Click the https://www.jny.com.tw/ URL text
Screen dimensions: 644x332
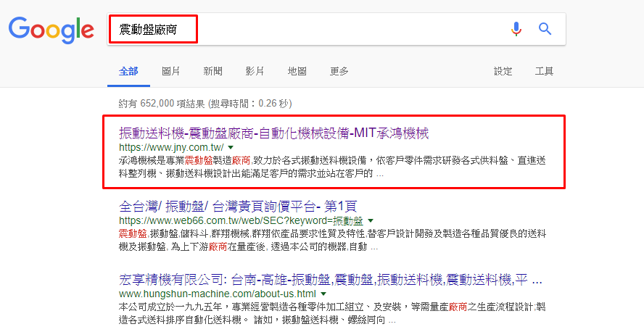click(x=171, y=147)
